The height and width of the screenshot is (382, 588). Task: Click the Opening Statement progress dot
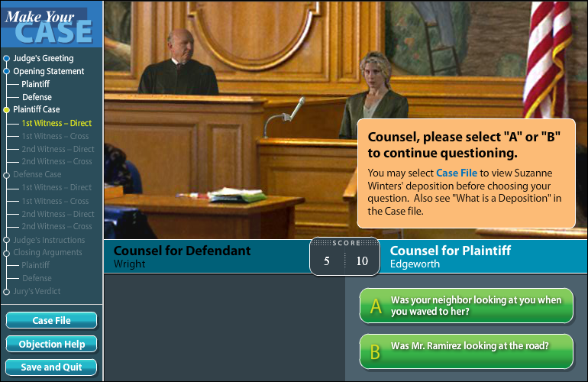pyautogui.click(x=6, y=71)
